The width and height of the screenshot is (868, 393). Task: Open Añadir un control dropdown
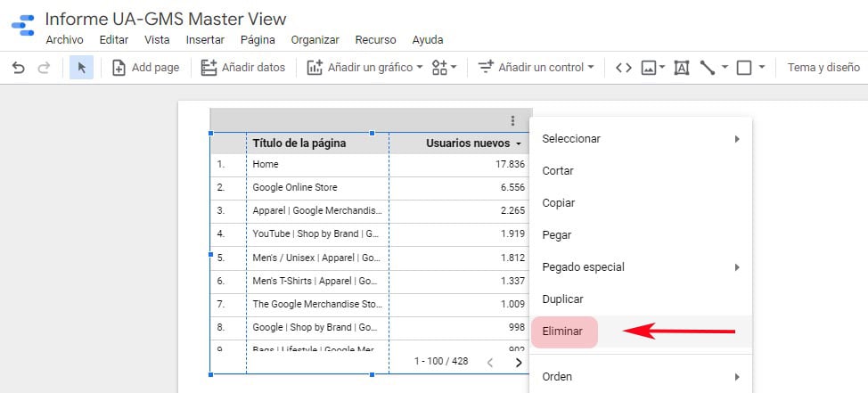point(536,68)
